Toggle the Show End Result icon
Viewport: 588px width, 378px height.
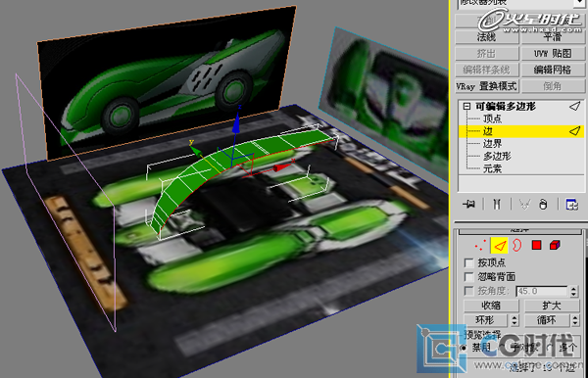[497, 204]
